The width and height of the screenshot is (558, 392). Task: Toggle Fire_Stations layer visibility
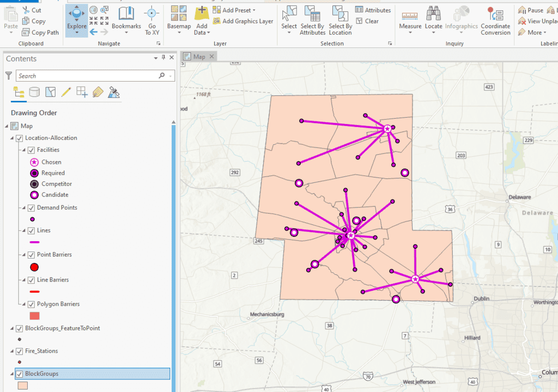pos(20,351)
